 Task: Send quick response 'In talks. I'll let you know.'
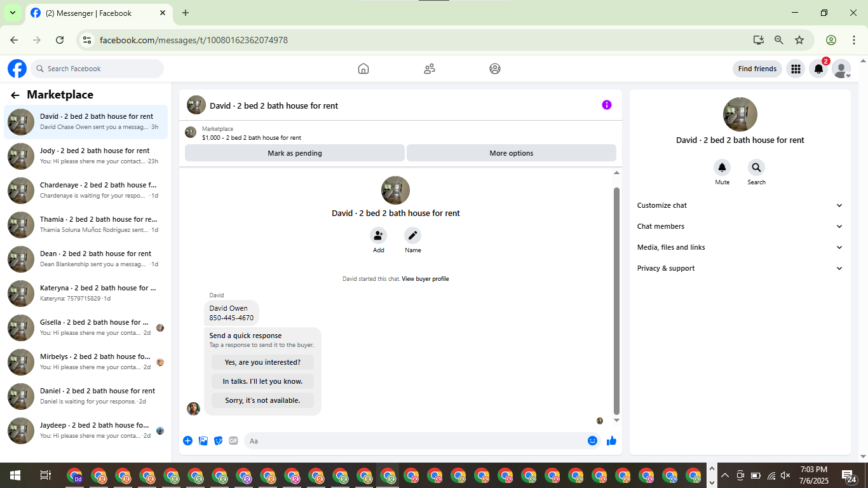click(262, 381)
